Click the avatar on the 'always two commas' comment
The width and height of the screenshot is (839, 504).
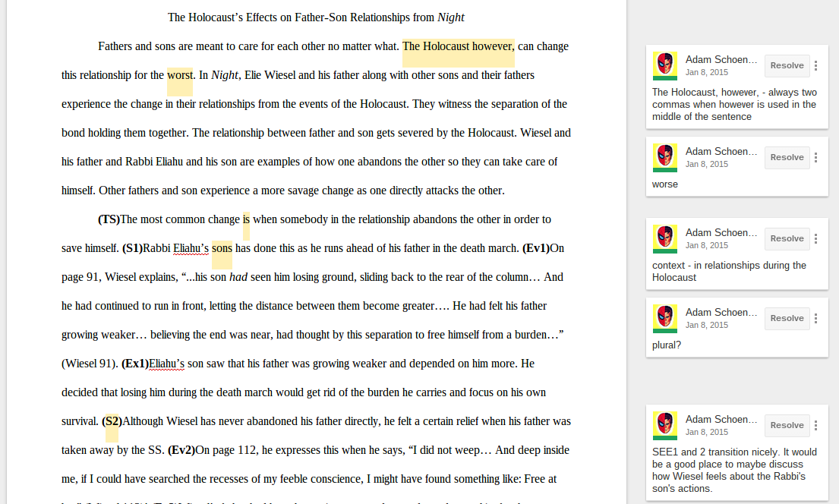[x=664, y=66]
